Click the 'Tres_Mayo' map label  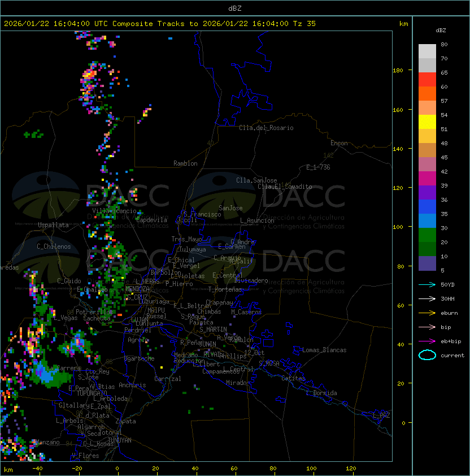coord(186,239)
